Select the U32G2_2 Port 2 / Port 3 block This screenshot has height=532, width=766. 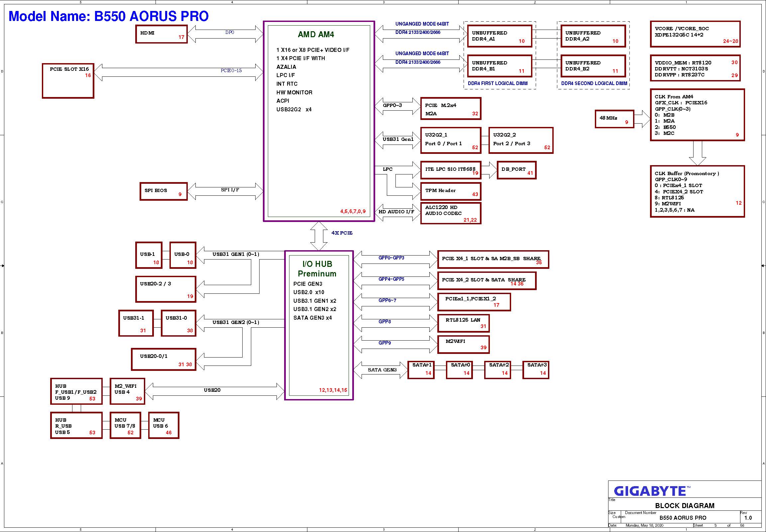521,140
